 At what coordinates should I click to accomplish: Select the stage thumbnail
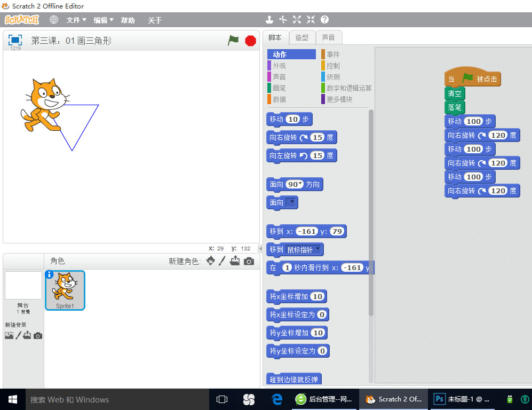(23, 286)
